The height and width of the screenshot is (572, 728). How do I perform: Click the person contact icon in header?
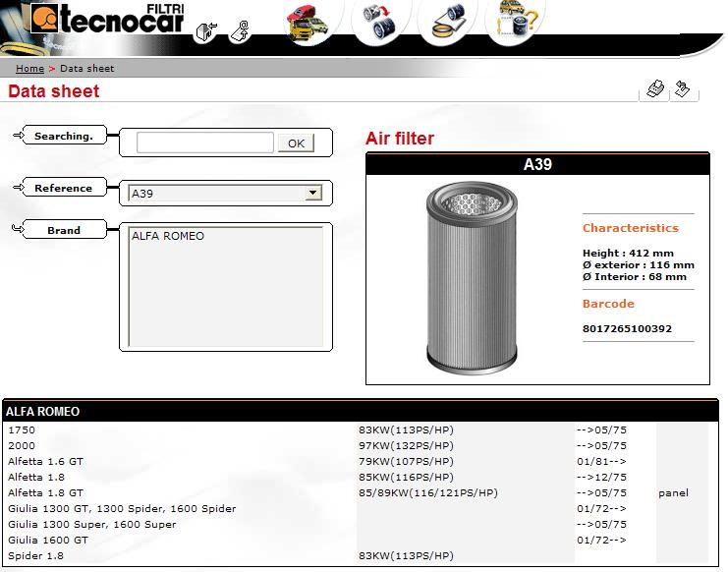(239, 32)
